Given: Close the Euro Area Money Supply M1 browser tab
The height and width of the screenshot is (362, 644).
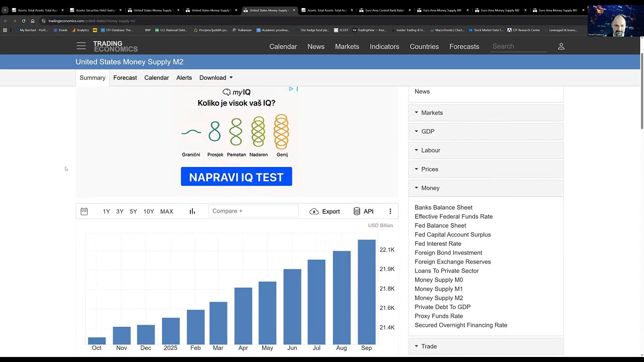Looking at the screenshot, I should click(467, 10).
